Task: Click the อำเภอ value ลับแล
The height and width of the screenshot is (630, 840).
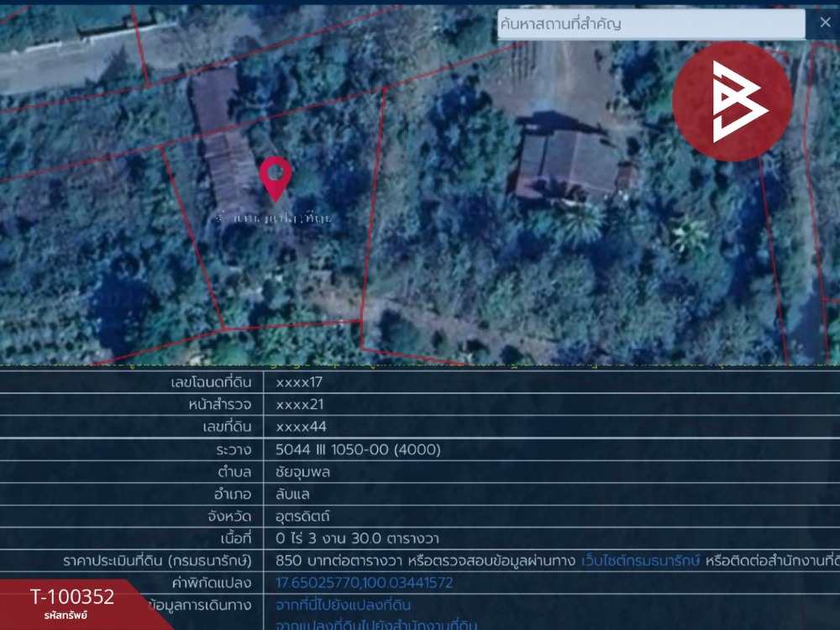Action: tap(292, 494)
